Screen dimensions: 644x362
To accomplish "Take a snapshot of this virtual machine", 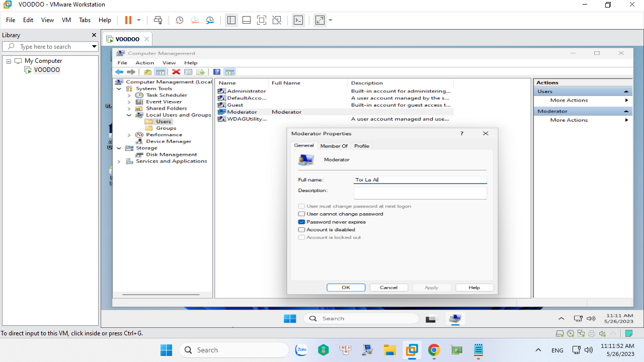I will [x=179, y=20].
